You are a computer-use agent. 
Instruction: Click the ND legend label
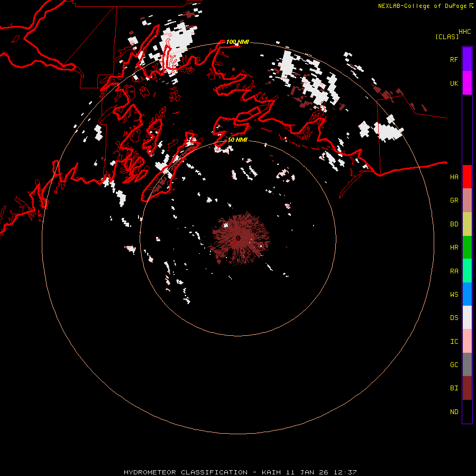pos(454,411)
